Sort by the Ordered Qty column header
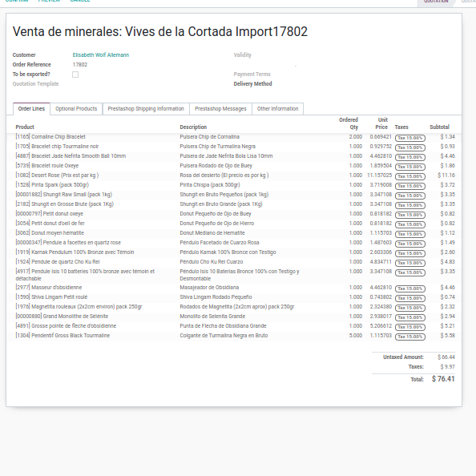Image resolution: width=476 pixels, height=476 pixels. tap(349, 123)
